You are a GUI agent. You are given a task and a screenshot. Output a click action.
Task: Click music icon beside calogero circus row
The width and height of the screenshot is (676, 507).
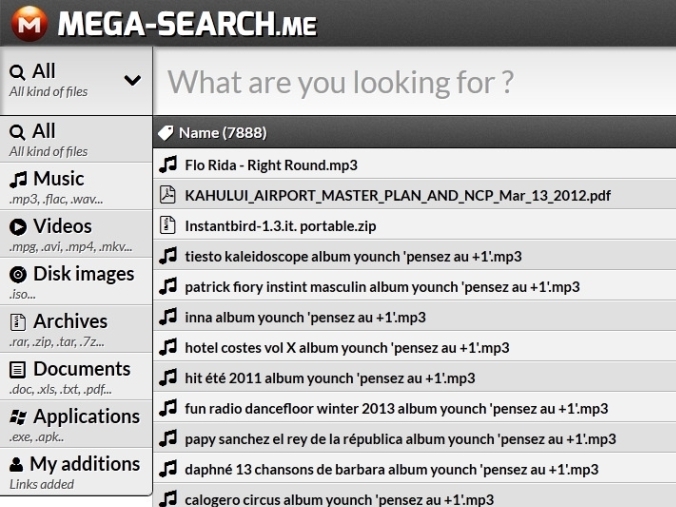(168, 498)
